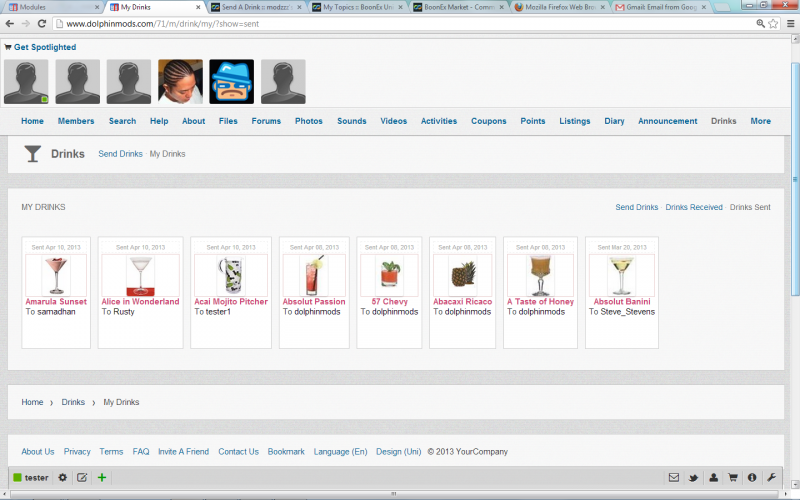This screenshot has width=800, height=500.
Task: Open the Photos menu item
Action: click(309, 121)
